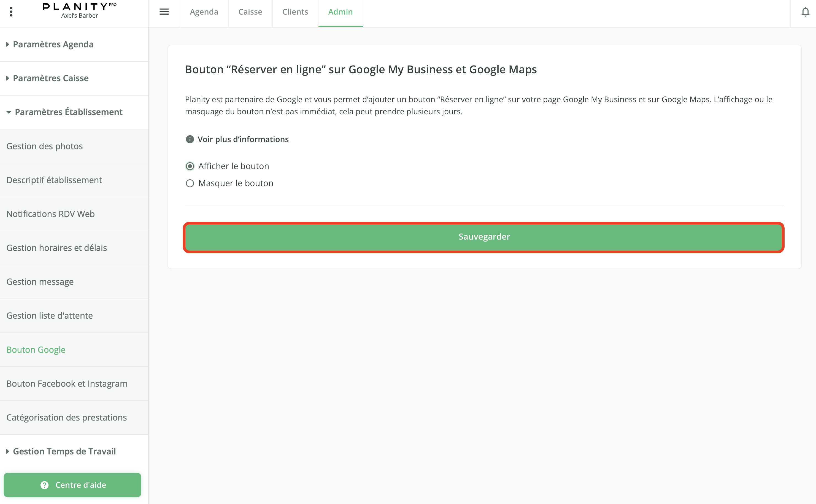This screenshot has height=504, width=816.
Task: Open the three-dot vertical menu
Action: point(11,12)
